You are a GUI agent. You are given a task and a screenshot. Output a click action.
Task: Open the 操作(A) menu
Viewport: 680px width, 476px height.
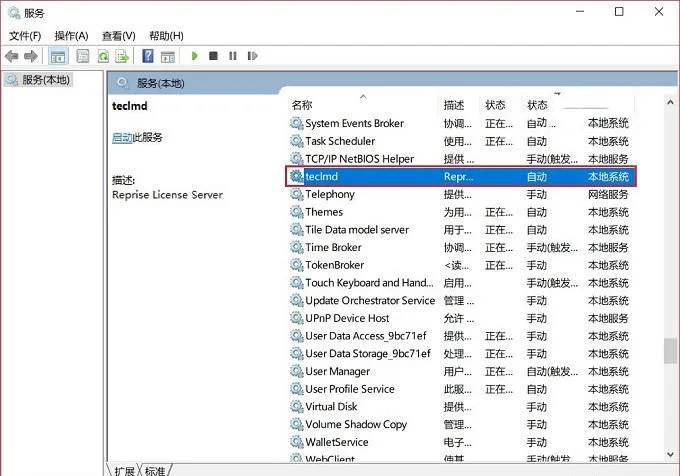[71, 36]
